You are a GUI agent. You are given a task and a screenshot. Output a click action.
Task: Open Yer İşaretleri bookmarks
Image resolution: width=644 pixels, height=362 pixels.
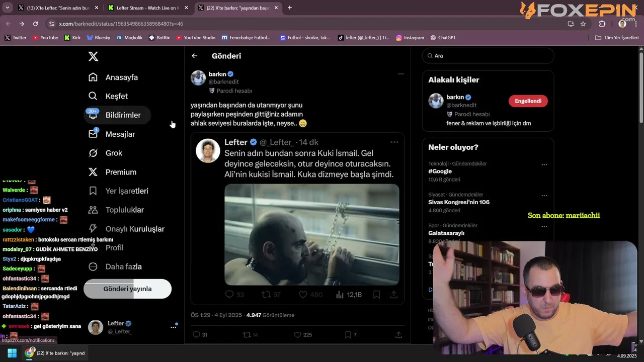click(118, 191)
